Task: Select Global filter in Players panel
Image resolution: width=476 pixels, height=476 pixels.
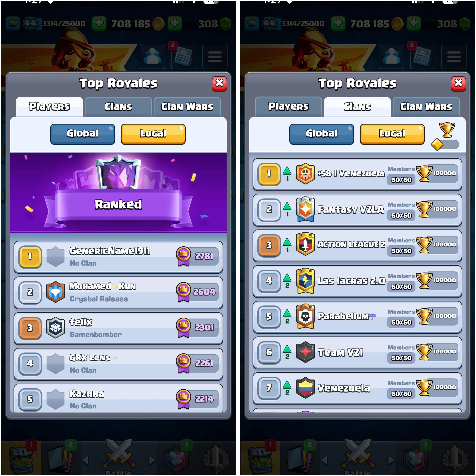Action: (83, 134)
